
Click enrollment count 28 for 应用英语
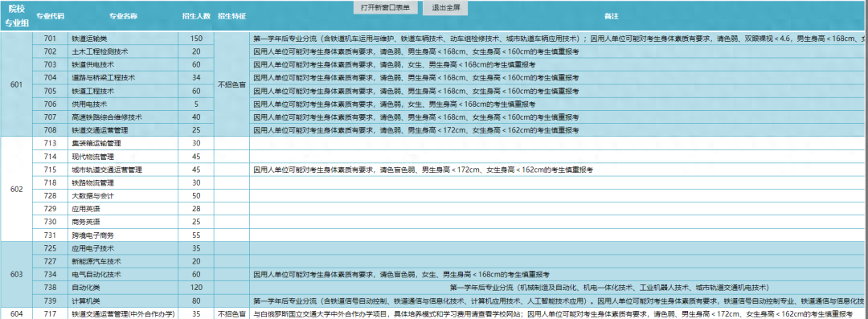pos(197,209)
